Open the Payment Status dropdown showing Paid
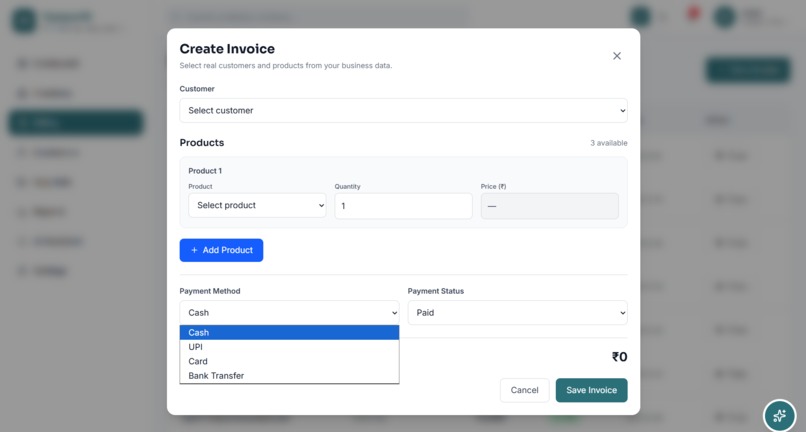Screen dimensions: 806x432 [517, 313]
